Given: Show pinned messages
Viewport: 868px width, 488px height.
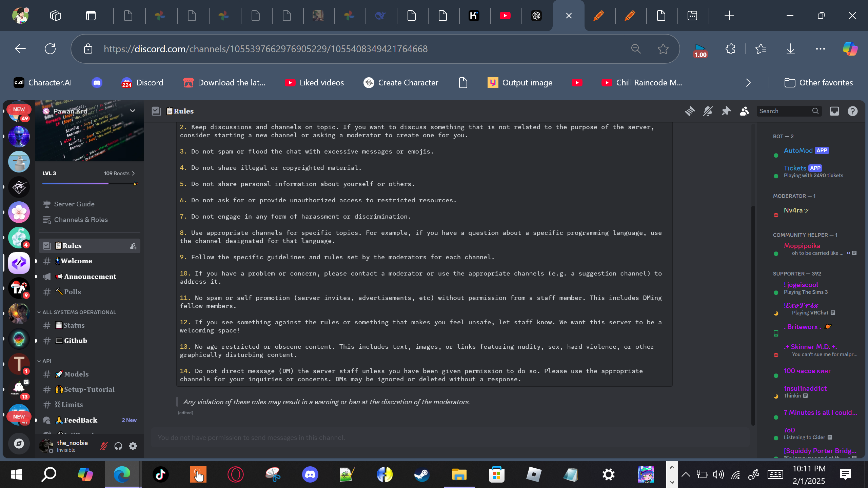Looking at the screenshot, I should 726,111.
